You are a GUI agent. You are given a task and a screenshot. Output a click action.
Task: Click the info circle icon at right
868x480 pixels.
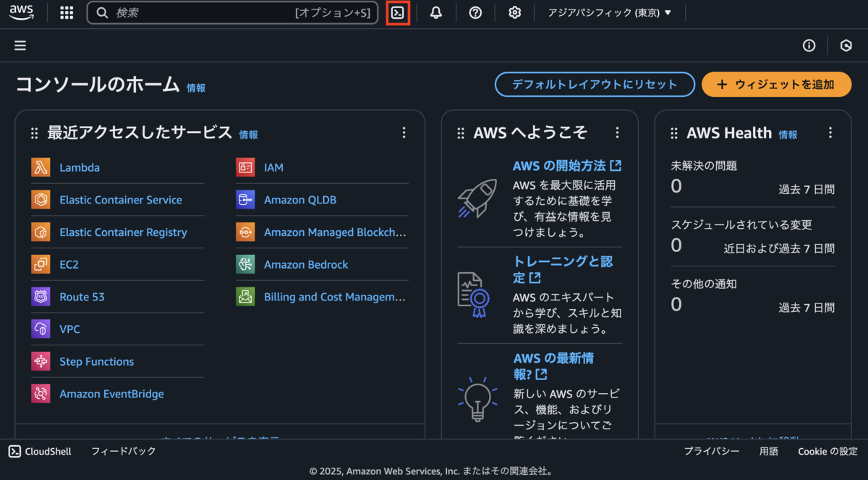click(809, 46)
